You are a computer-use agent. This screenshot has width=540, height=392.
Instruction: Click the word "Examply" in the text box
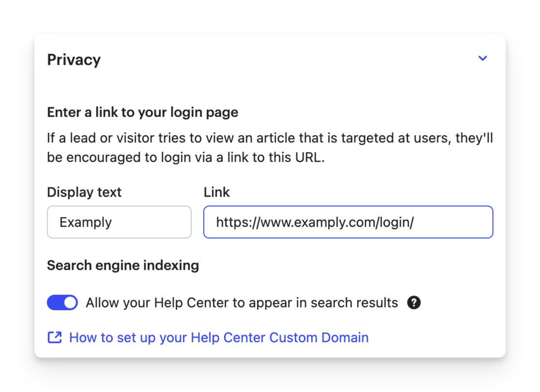pos(86,222)
